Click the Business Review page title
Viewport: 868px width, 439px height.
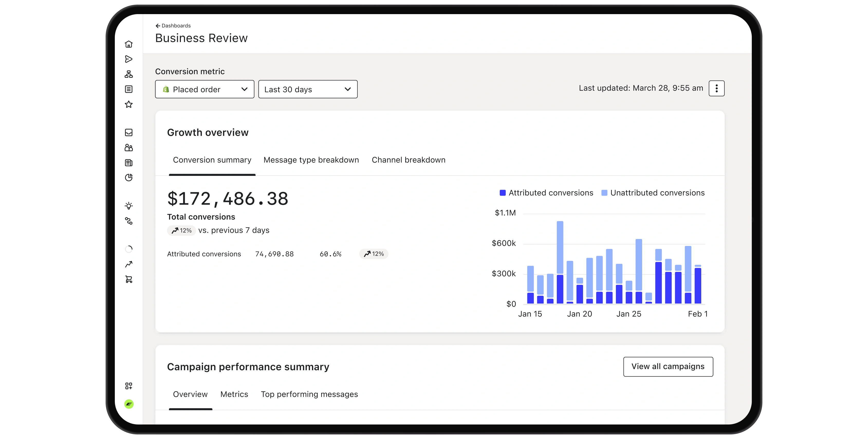click(201, 38)
